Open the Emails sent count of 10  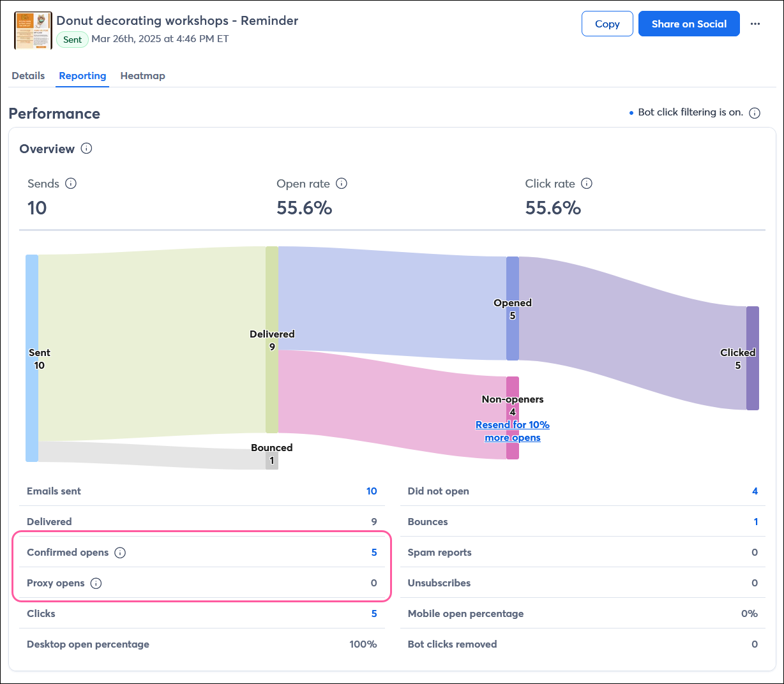pyautogui.click(x=372, y=491)
